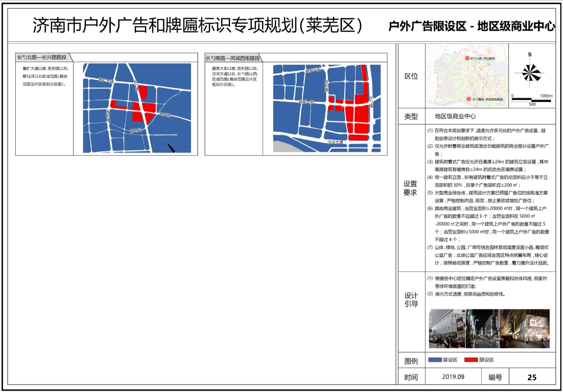Image resolution: width=563 pixels, height=392 pixels.
Task: Click the 1000m scale bar
Action: (532, 100)
